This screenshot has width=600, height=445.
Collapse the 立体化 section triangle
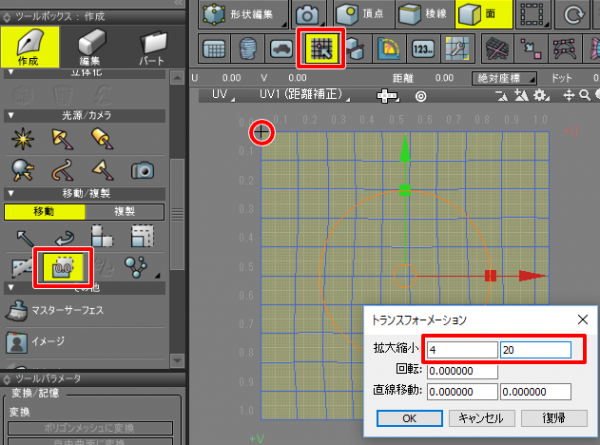[11, 72]
